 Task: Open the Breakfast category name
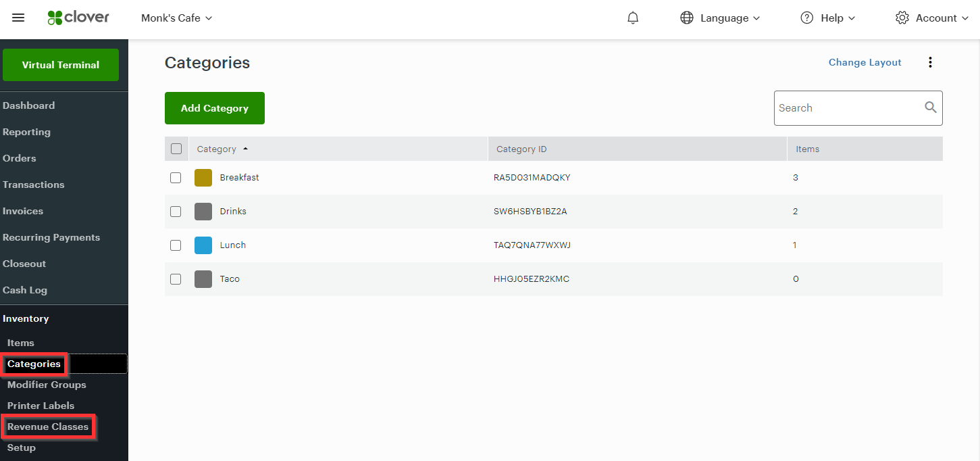coord(240,178)
